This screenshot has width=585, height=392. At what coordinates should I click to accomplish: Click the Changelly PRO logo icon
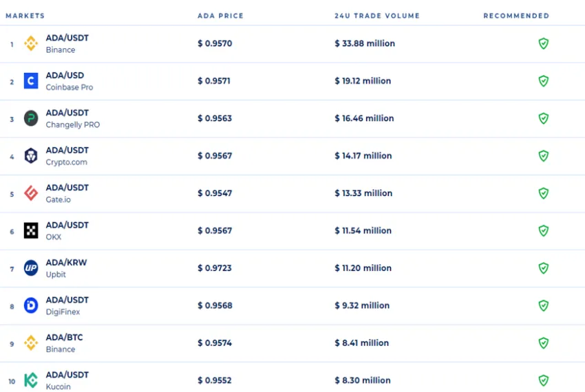point(31,118)
